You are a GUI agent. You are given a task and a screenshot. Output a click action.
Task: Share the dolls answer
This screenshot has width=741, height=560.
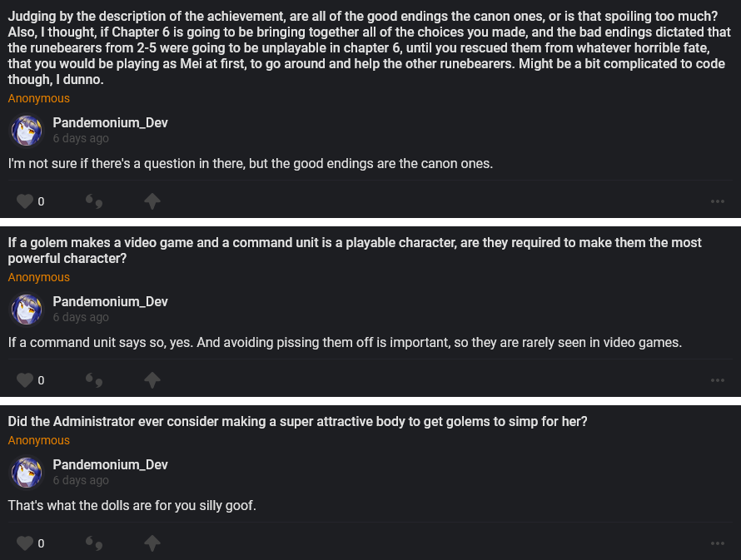152,543
